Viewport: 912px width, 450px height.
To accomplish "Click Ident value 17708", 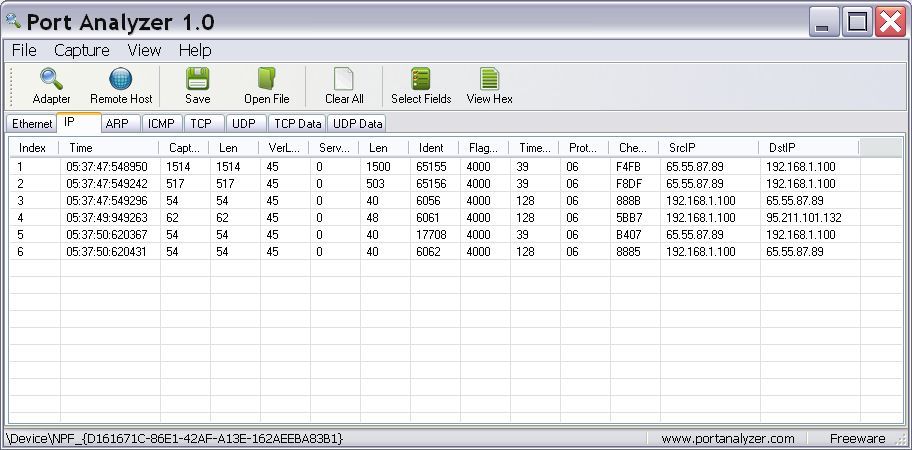I will point(431,235).
